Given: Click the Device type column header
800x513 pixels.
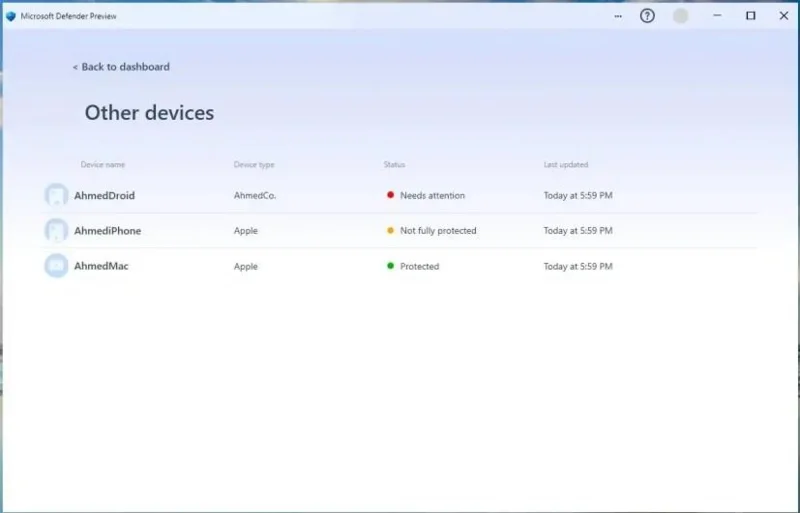Looking at the screenshot, I should coord(254,164).
